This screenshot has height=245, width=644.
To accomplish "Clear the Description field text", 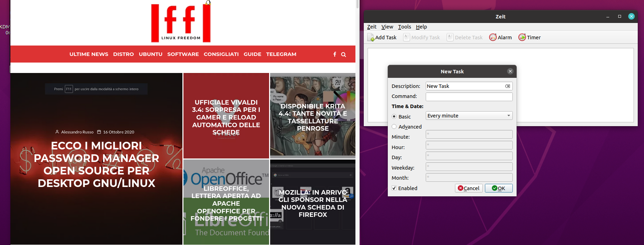I will (508, 86).
